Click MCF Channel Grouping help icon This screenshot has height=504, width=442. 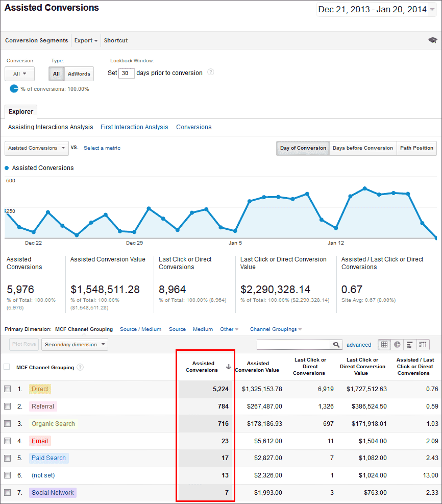80,367
